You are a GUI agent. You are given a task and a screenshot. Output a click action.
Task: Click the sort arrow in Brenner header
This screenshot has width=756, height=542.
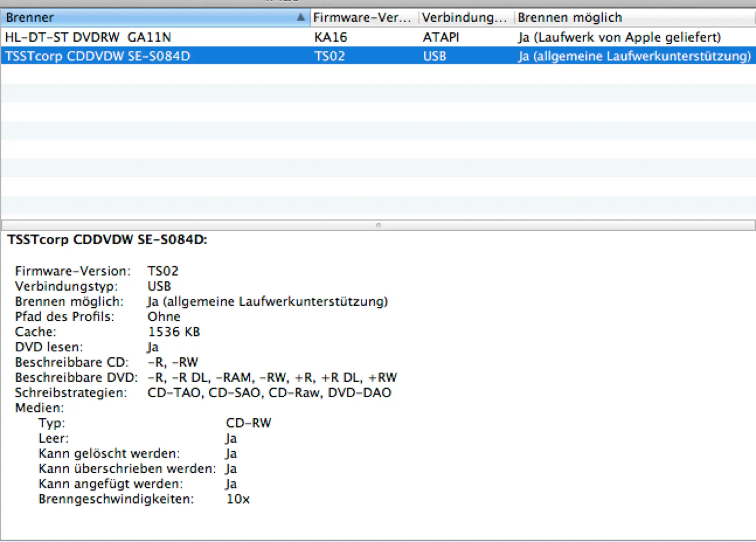pos(301,17)
